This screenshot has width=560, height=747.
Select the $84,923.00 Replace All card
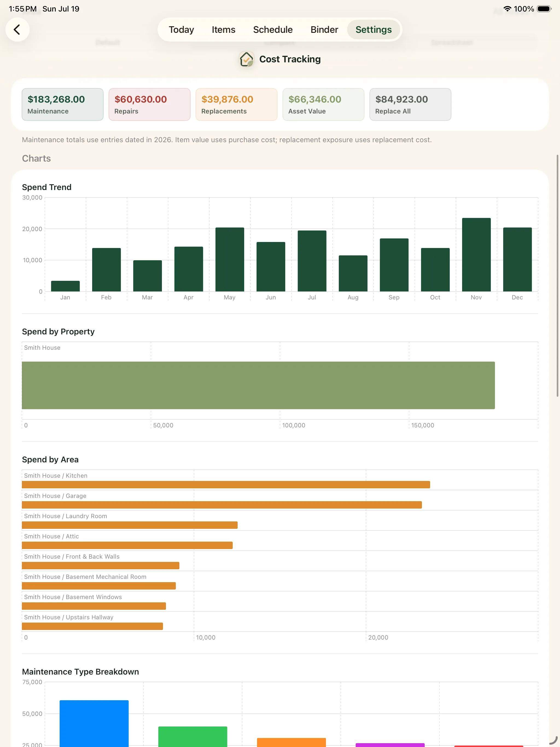point(410,104)
